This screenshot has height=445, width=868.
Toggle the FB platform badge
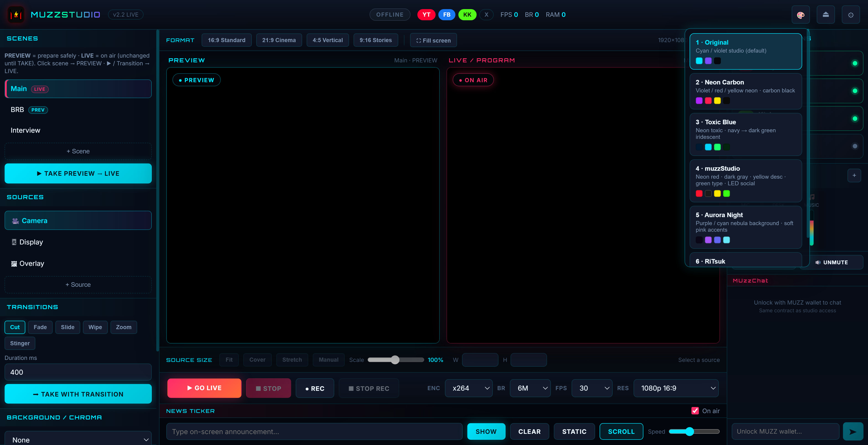coord(447,15)
